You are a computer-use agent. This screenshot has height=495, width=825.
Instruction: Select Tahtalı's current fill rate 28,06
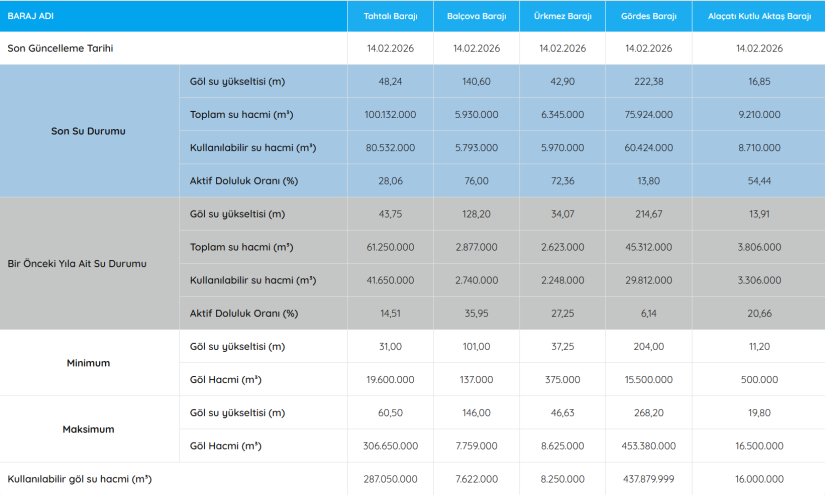[x=390, y=181]
